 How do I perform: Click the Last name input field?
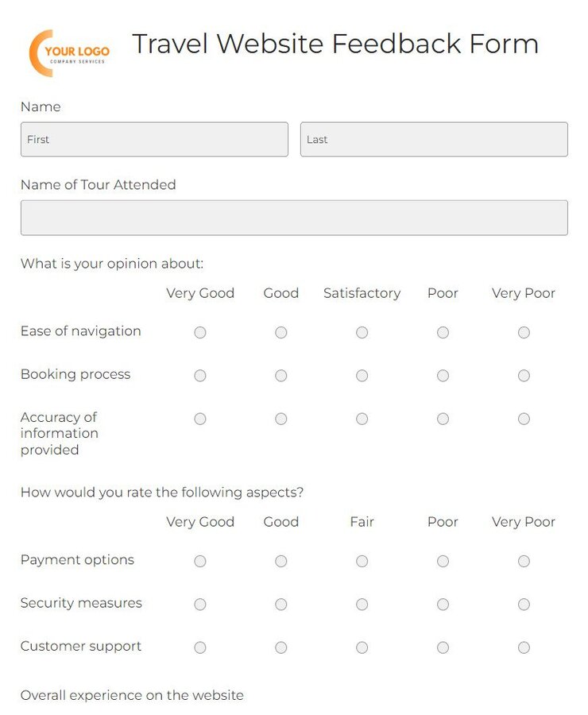click(434, 139)
